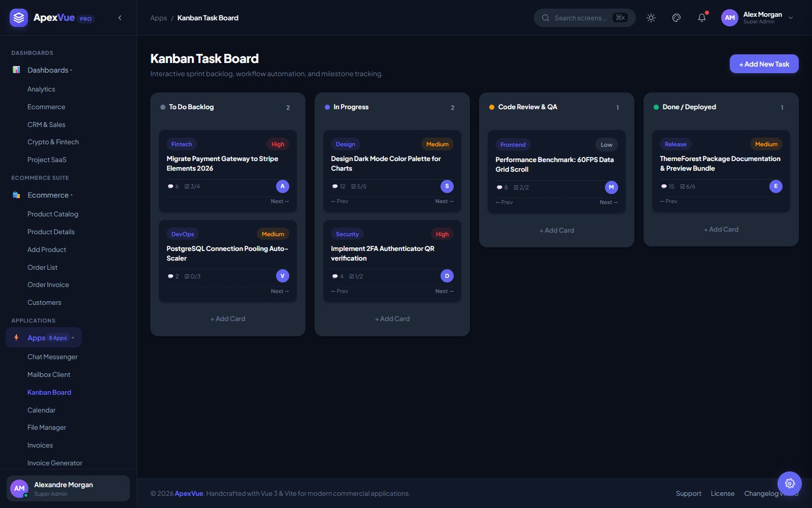Click the ApexVue logo icon
The width and height of the screenshot is (812, 508).
[19, 18]
